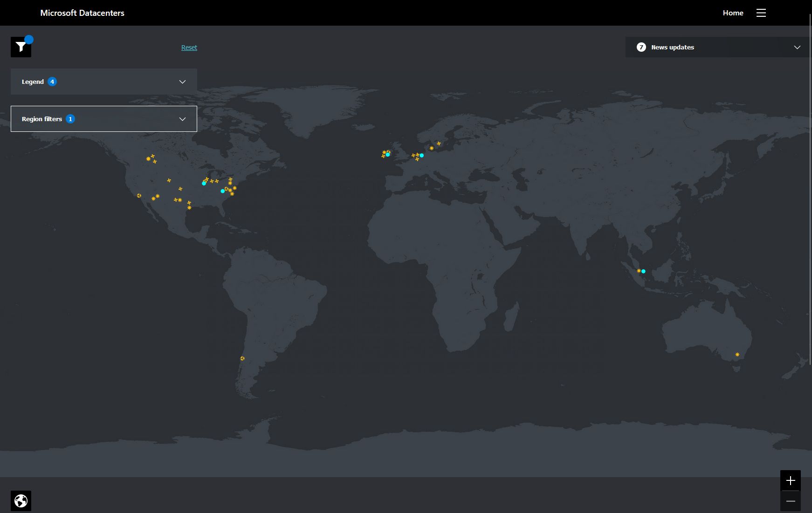
Task: Select the Singapore cyan datacenter marker
Action: coord(643,271)
